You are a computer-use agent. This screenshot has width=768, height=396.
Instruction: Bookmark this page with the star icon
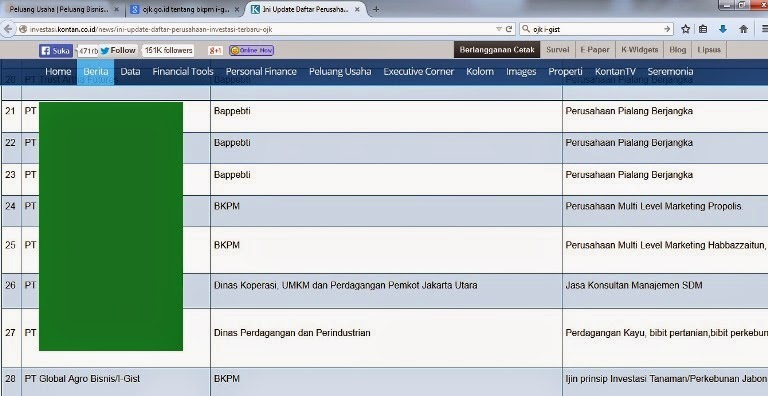point(685,29)
